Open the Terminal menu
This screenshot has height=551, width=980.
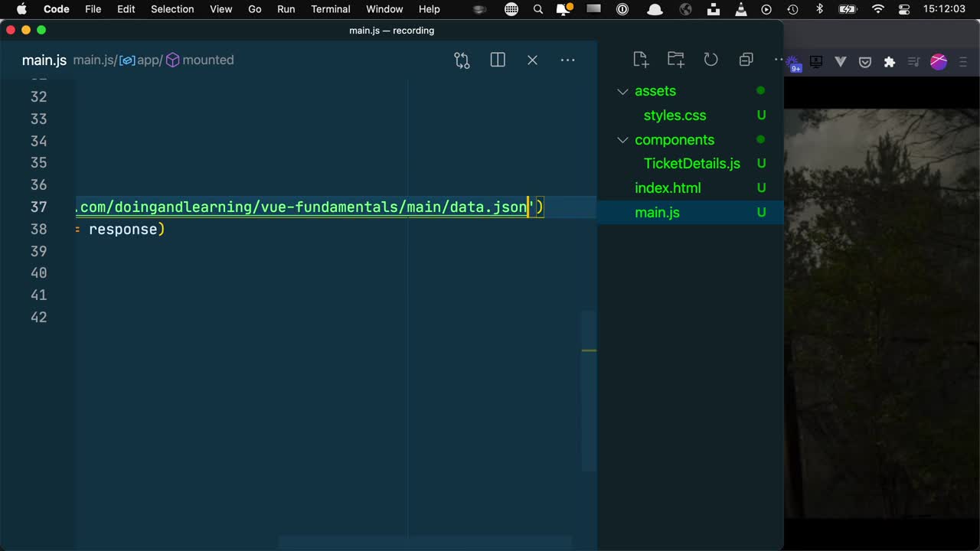pos(331,9)
